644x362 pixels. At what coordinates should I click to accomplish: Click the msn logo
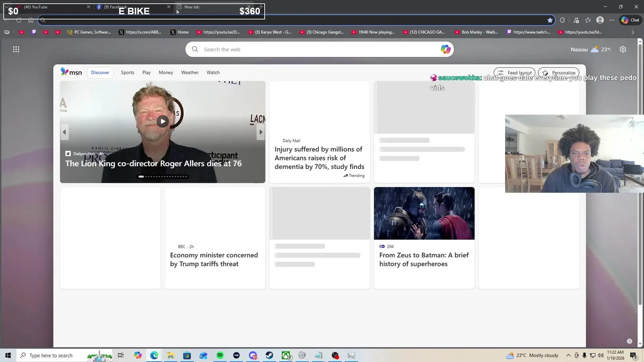point(71,72)
